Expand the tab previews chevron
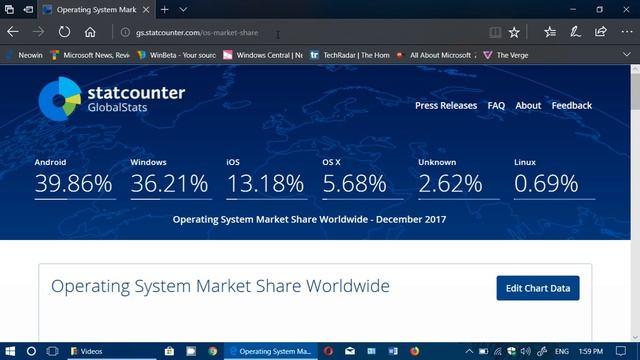Screen dimensions: 640x360 pyautogui.click(x=183, y=9)
